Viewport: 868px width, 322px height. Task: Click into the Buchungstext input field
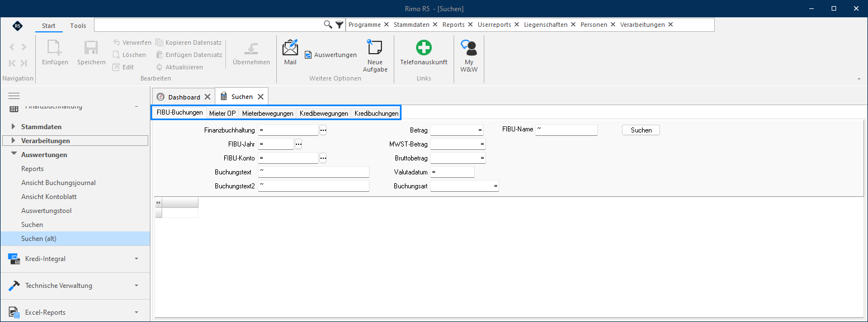[x=314, y=172]
